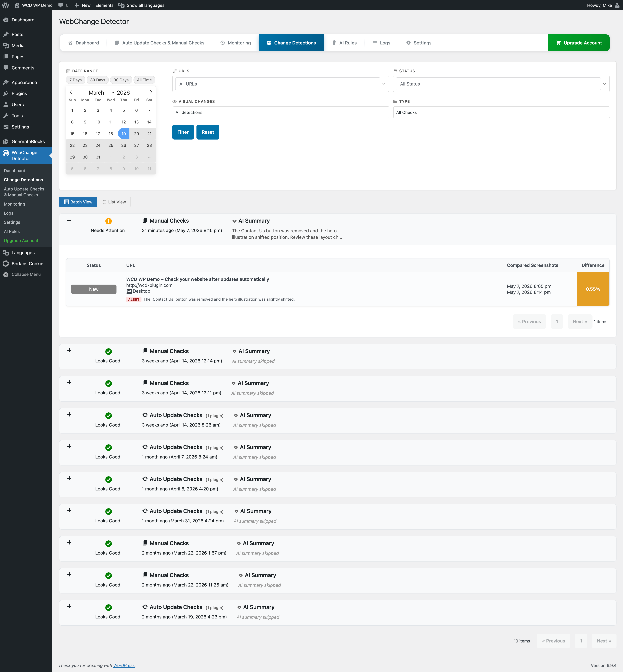Viewport: 623px width, 672px height.
Task: Click "http://wcd-plugin.com" URL text
Action: [x=149, y=285]
